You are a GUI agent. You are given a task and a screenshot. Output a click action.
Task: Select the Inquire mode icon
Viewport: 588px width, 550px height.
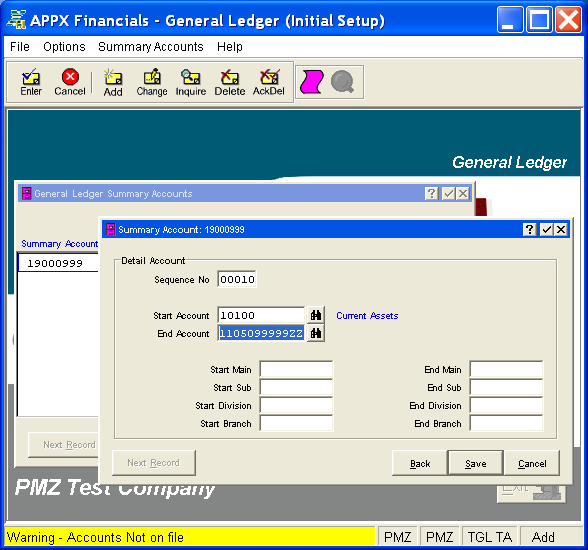[x=191, y=82]
